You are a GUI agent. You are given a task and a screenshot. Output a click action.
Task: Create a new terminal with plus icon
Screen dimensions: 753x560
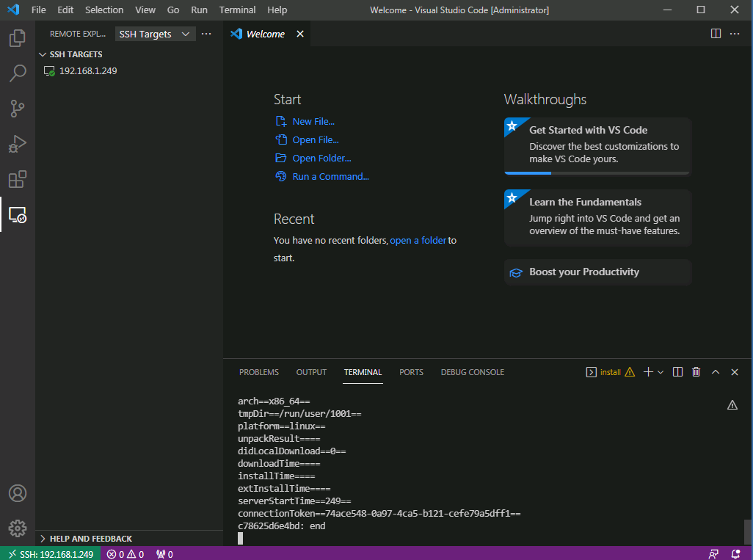648,371
